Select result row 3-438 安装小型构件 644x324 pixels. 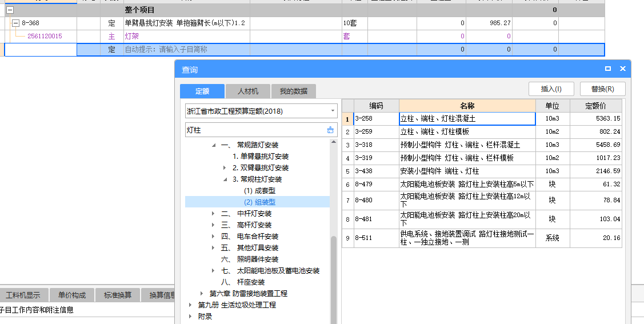(482, 171)
